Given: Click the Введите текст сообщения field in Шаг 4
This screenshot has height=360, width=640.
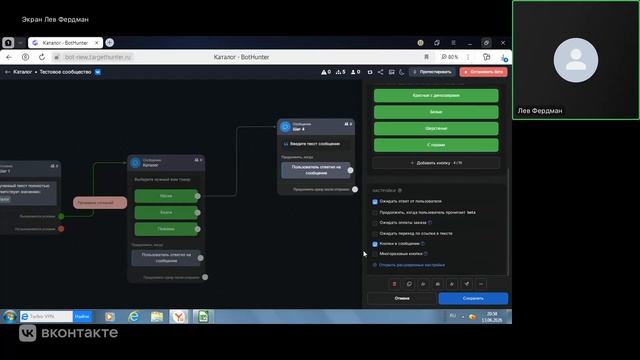Looking at the screenshot, I should tap(316, 144).
